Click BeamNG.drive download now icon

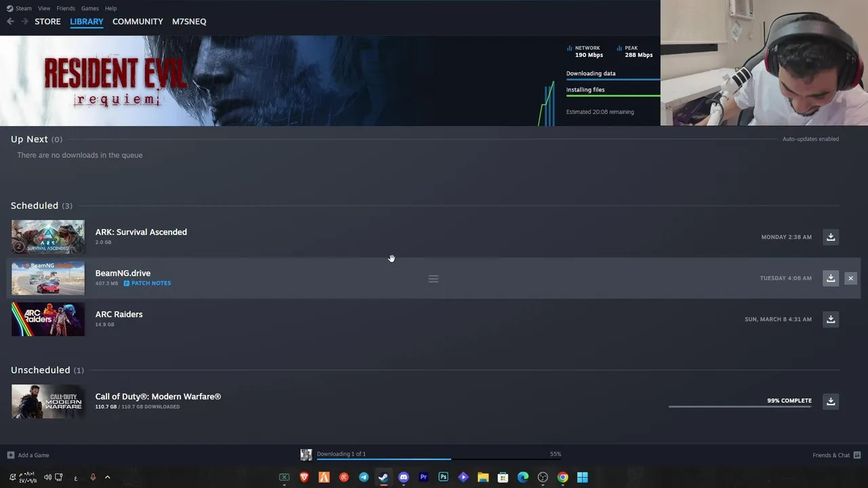click(x=831, y=278)
